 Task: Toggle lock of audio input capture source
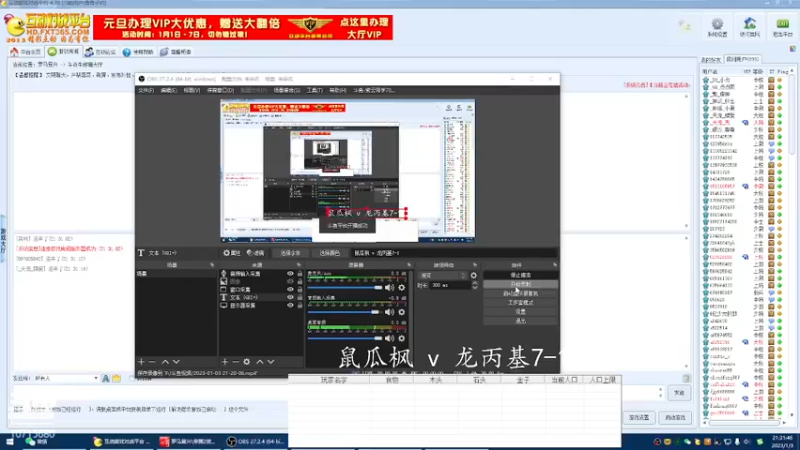(x=299, y=274)
